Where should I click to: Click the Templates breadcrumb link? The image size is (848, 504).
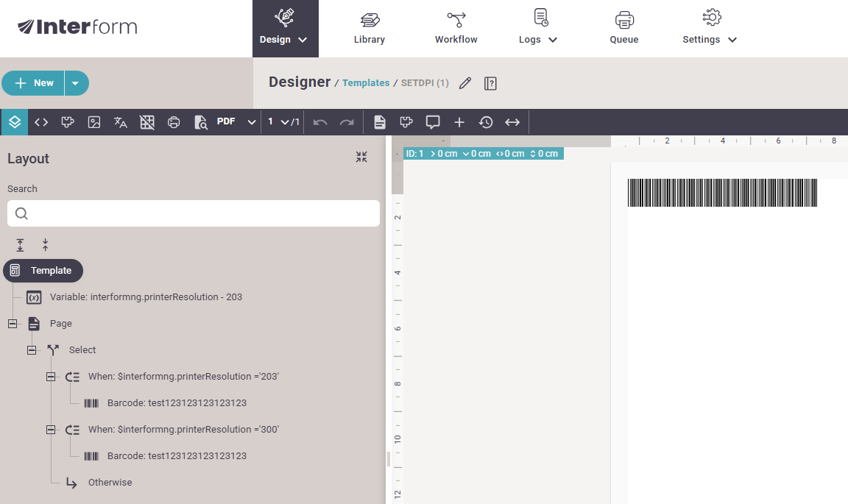[x=366, y=83]
